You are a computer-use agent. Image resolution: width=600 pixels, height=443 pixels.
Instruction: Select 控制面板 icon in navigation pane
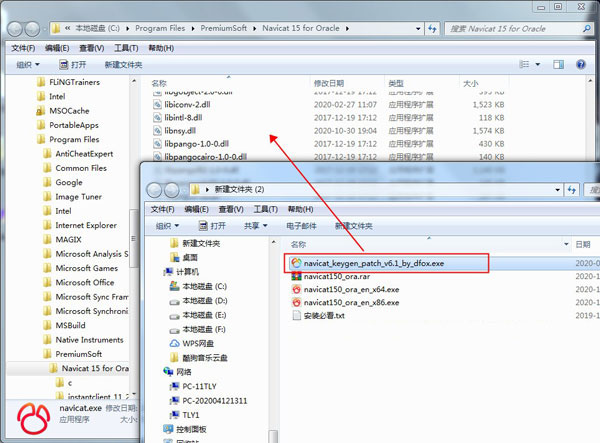pyautogui.click(x=168, y=429)
